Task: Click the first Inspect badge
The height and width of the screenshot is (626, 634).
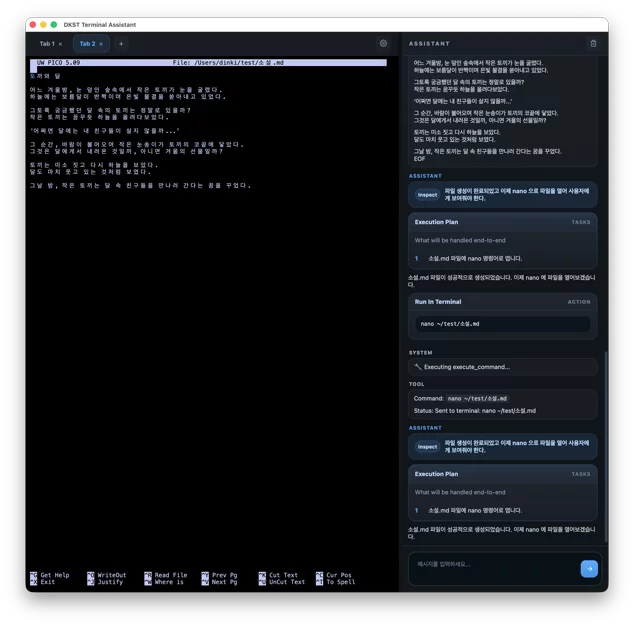Action: click(x=427, y=195)
